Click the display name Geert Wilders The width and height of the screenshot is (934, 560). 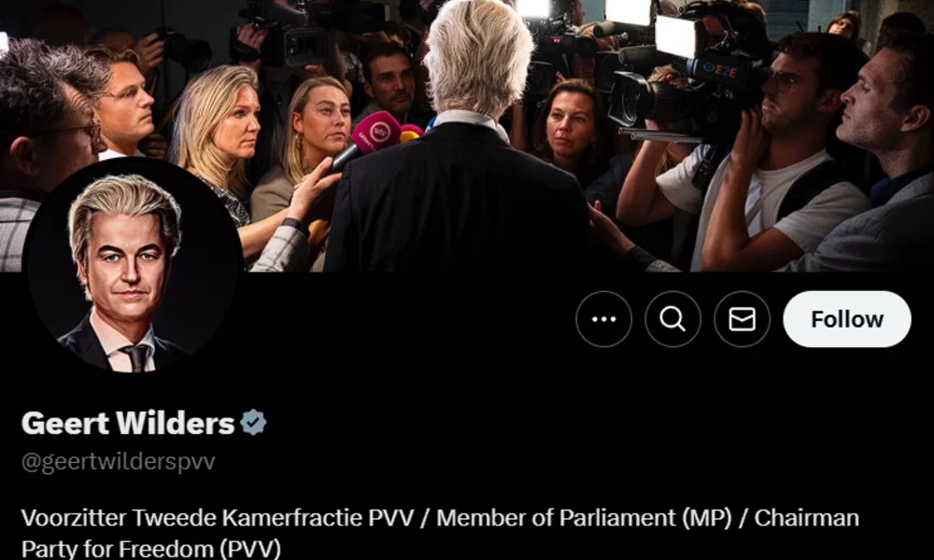pyautogui.click(x=128, y=423)
